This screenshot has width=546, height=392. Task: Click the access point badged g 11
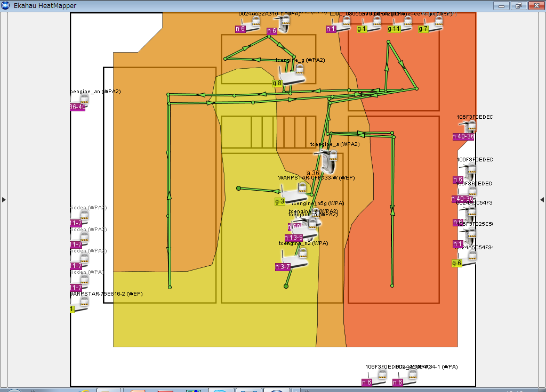[402, 24]
